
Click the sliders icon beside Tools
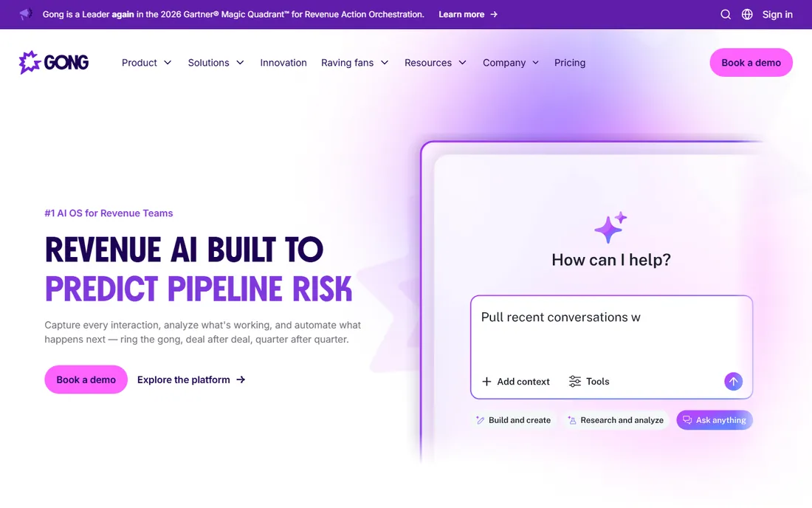tap(575, 382)
